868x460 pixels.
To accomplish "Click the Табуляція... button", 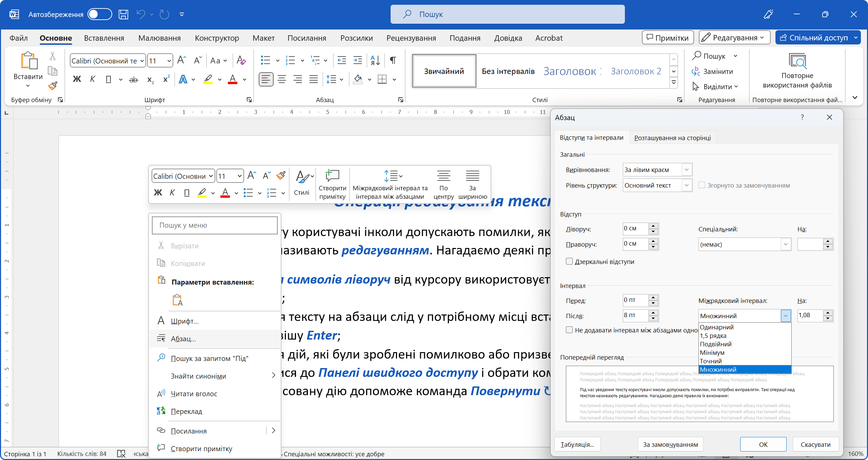I will (577, 444).
